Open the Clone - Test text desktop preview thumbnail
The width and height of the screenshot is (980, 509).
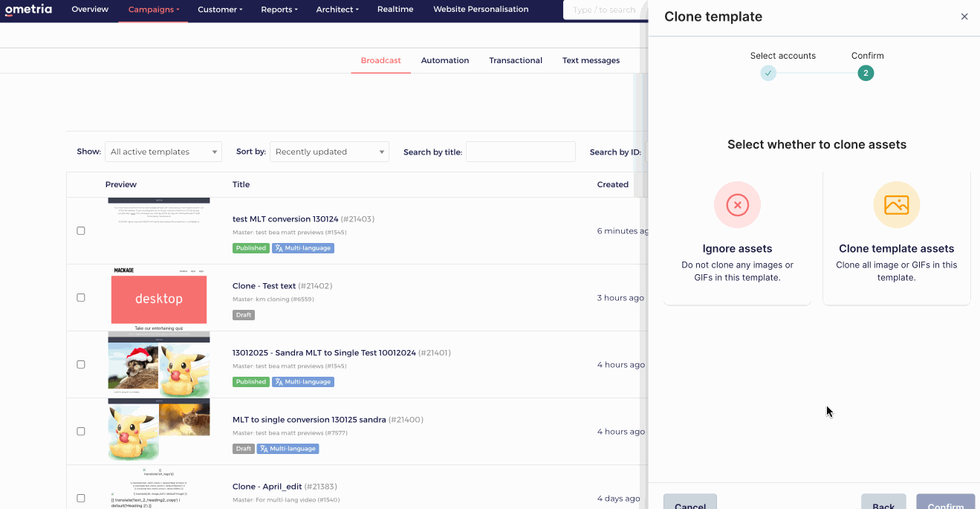(x=158, y=298)
